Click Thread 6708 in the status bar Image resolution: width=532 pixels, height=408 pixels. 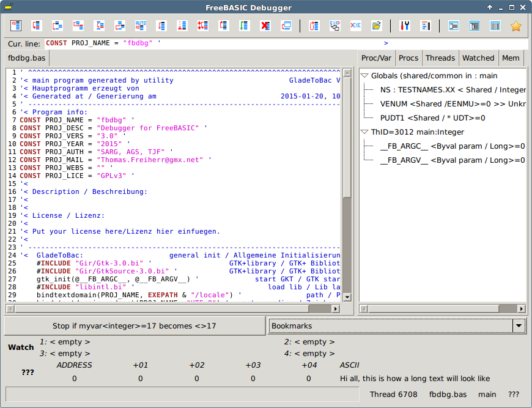(x=393, y=395)
